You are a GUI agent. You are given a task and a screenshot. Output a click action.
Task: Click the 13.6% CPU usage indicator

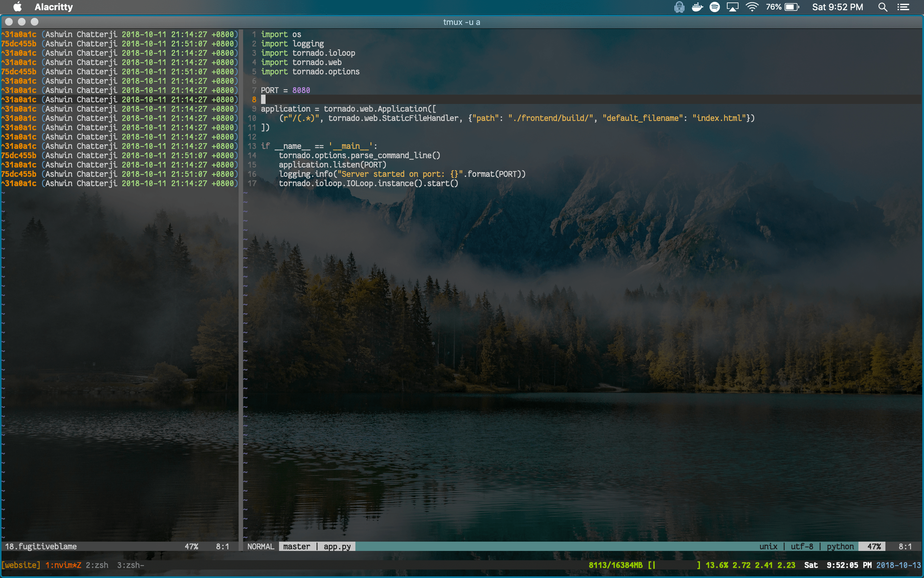tap(717, 565)
